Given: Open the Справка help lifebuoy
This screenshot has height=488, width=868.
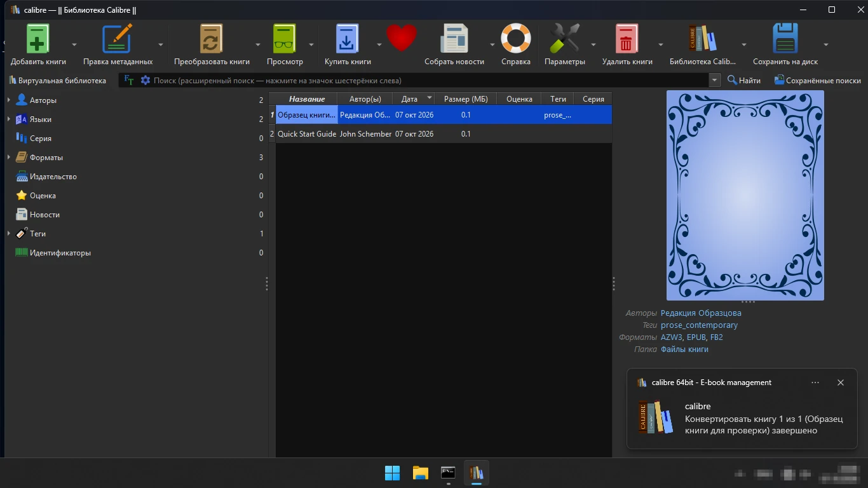Looking at the screenshot, I should point(515,39).
